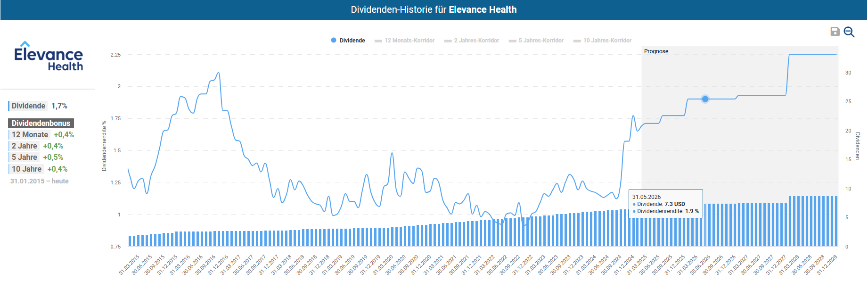The height and width of the screenshot is (281, 868).
Task: Toggle the 12 Monats-Korridor legend entry
Action: coord(405,41)
